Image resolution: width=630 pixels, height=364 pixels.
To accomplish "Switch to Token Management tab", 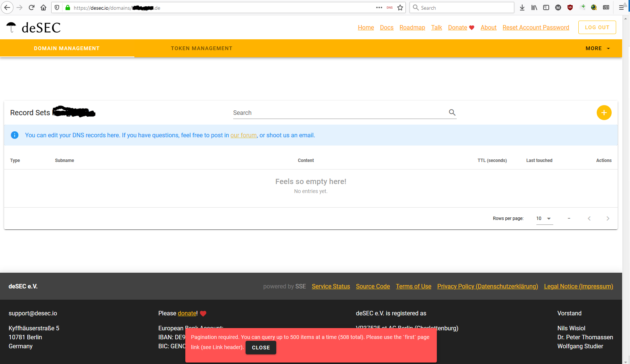I will pos(201,48).
